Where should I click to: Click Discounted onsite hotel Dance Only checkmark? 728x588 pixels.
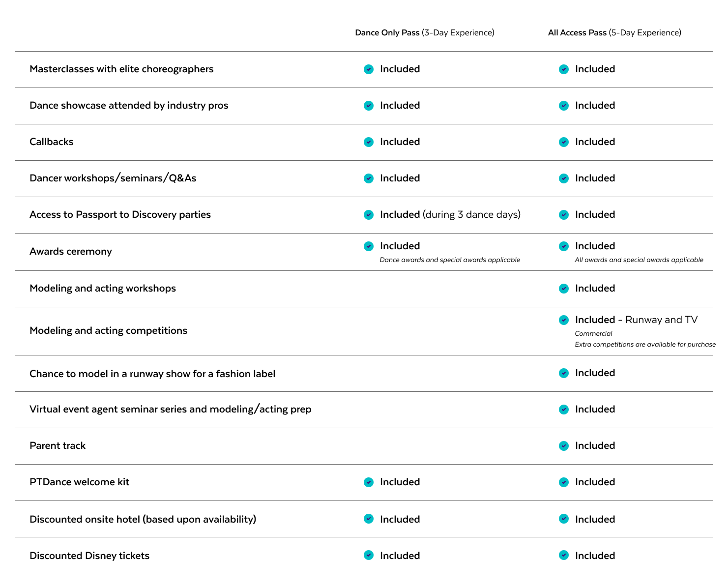point(369,519)
